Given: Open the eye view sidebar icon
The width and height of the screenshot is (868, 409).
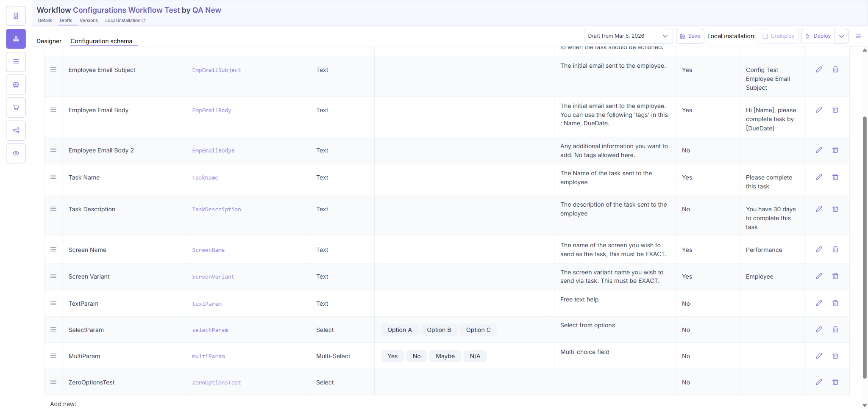Looking at the screenshot, I should [x=16, y=153].
